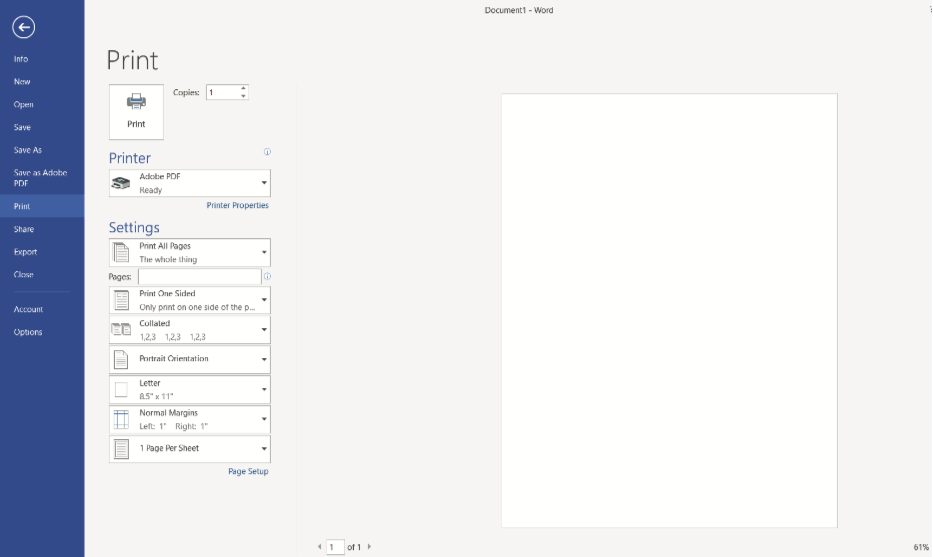Image resolution: width=933 pixels, height=557 pixels.
Task: Decrease copies using the down arrow
Action: pyautogui.click(x=243, y=96)
